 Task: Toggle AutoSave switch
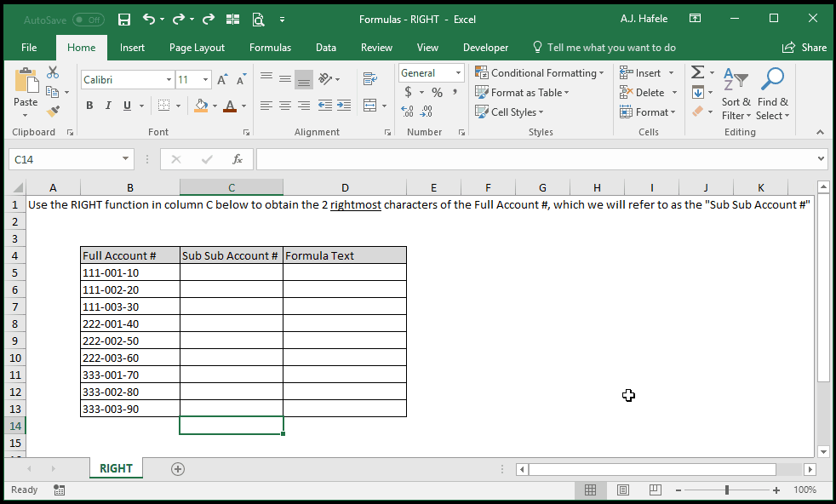click(88, 20)
